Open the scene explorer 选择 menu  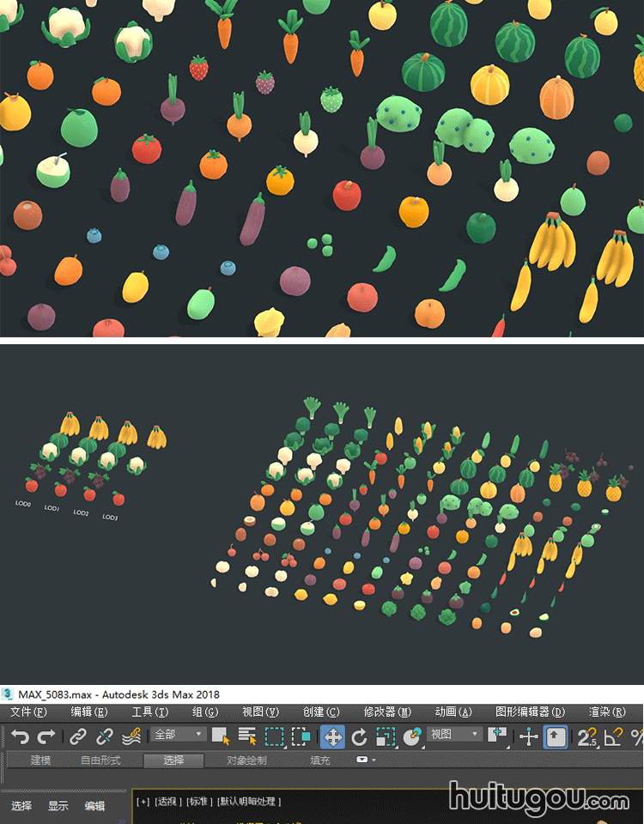pyautogui.click(x=21, y=806)
